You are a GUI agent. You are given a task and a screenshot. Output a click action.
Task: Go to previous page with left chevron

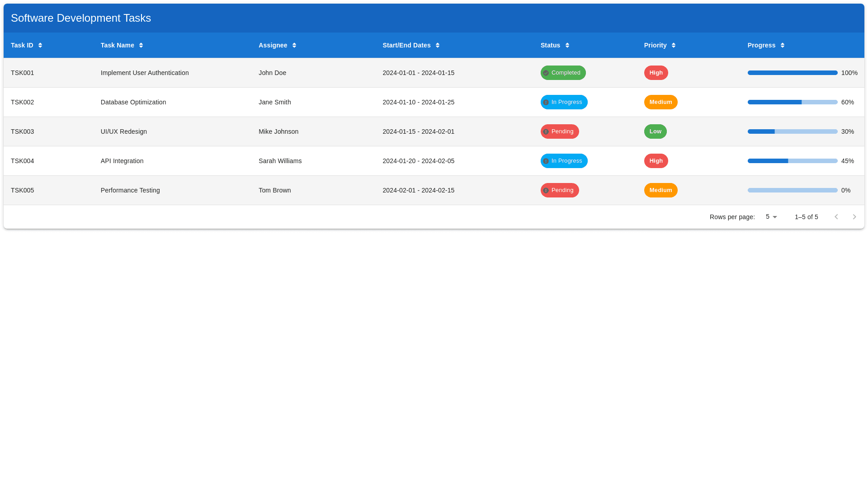tap(836, 217)
